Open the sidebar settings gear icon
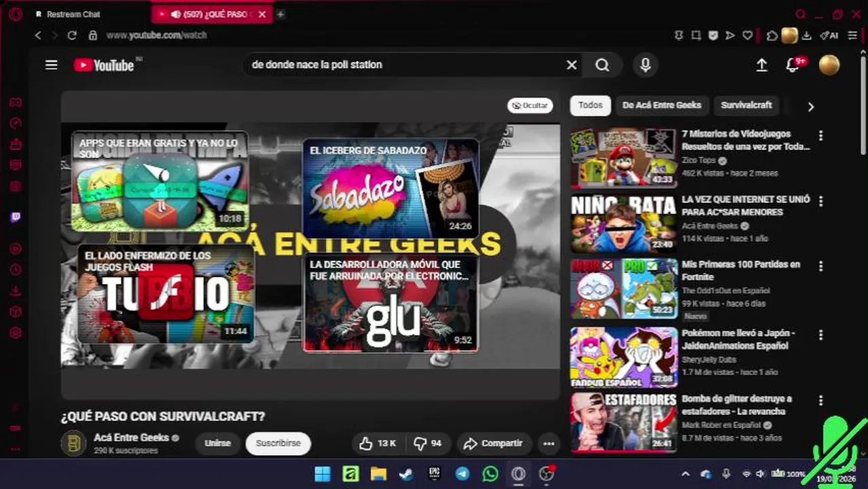Screen dimensions: 868x489 pyautogui.click(x=15, y=333)
